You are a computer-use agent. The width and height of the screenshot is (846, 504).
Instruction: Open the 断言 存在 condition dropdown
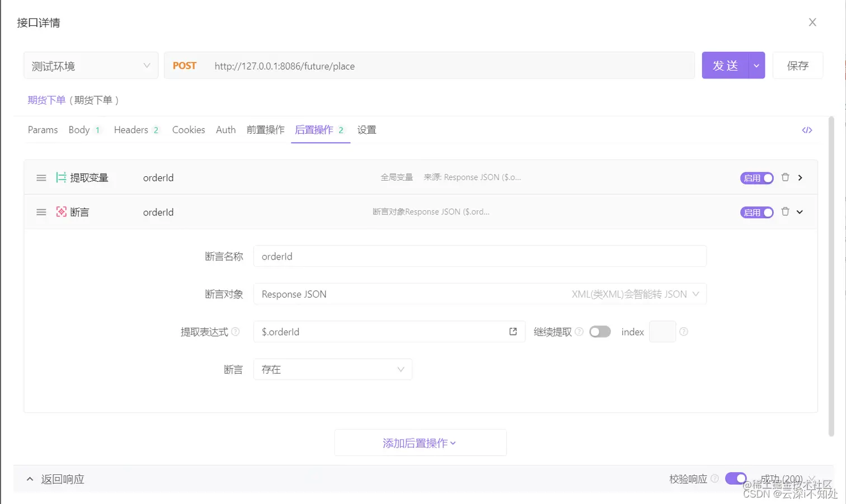pyautogui.click(x=333, y=369)
